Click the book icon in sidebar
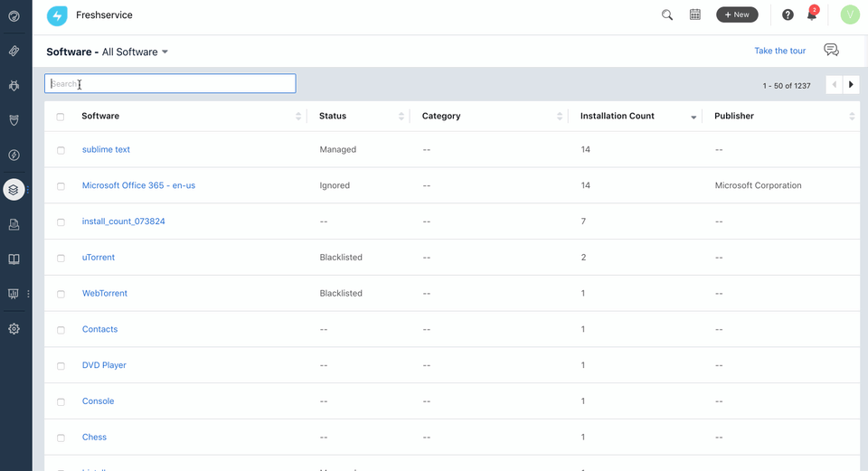 [x=14, y=259]
